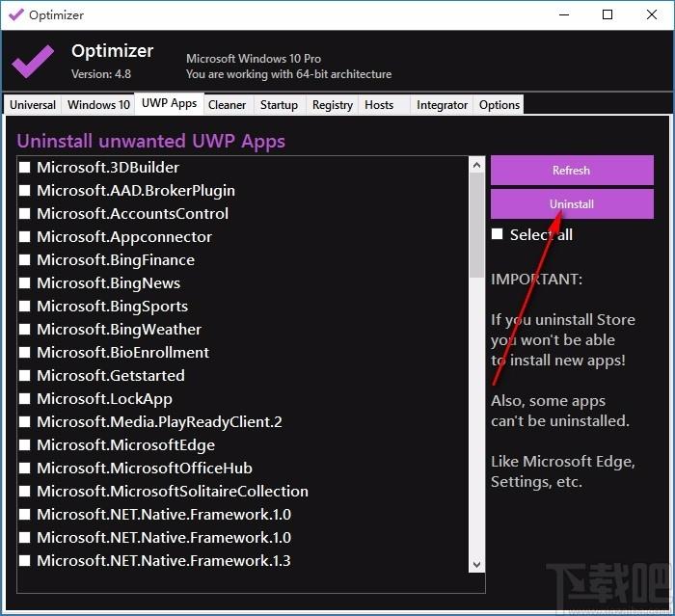
Task: Check the Microsoft.LockApp checkbox
Action: click(x=25, y=398)
